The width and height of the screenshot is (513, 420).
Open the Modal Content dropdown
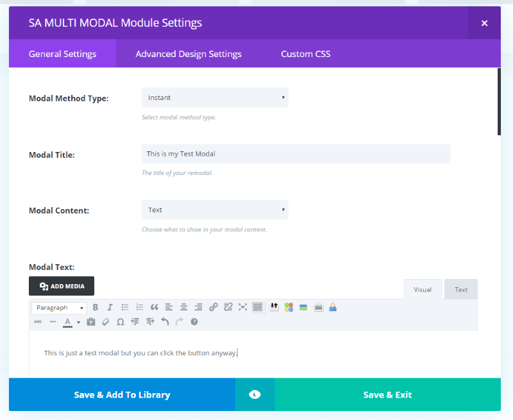coord(215,210)
